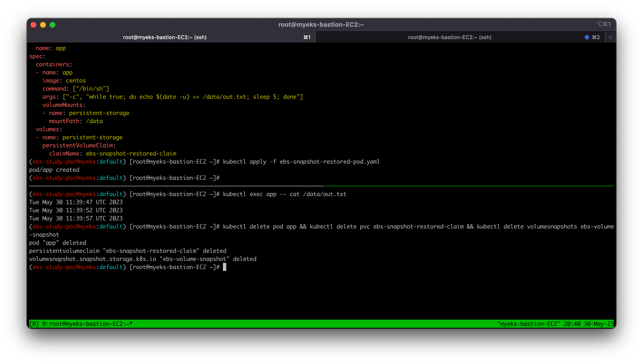Click the claimName ebs-snapshot-restored-claim value

point(131,154)
